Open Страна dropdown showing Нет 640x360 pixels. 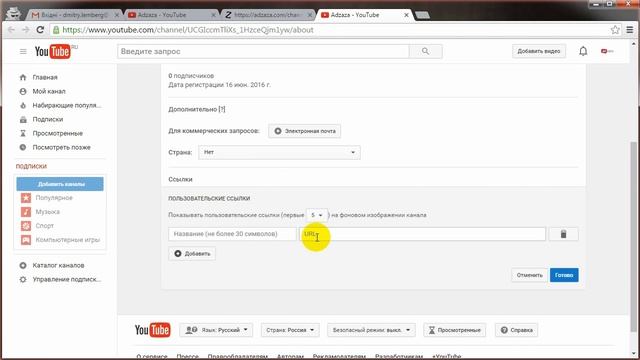(x=279, y=152)
